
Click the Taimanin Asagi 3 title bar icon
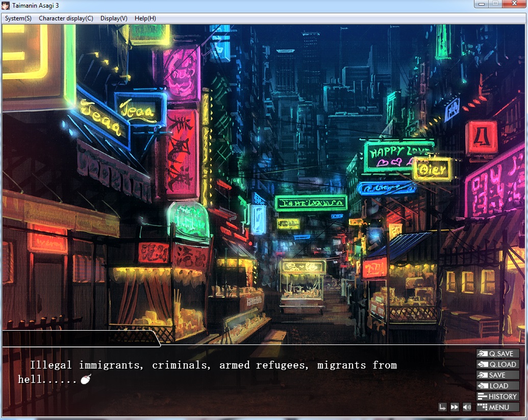(x=6, y=6)
